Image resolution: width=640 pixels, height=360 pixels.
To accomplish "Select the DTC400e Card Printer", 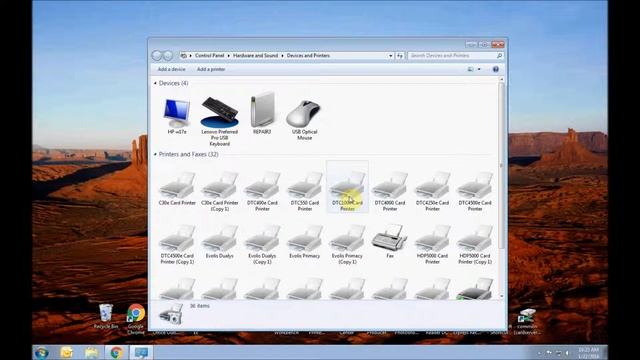I will [262, 191].
